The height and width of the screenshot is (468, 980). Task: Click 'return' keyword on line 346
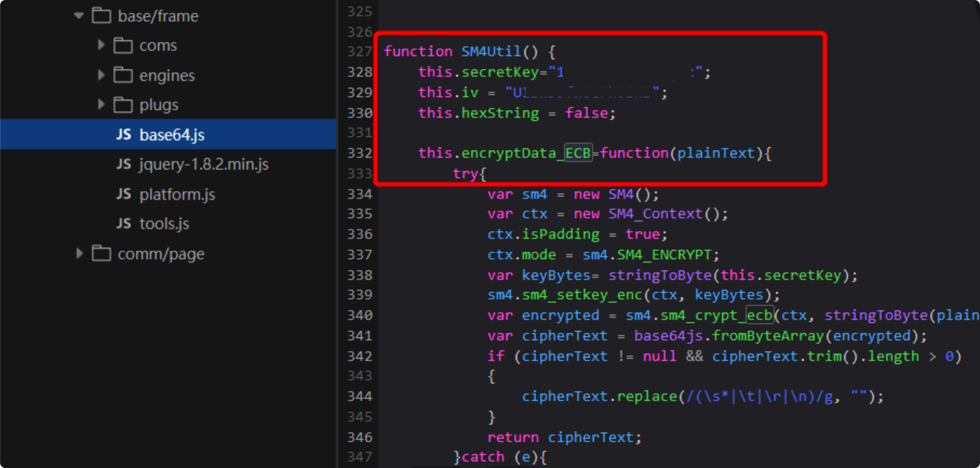click(x=513, y=437)
